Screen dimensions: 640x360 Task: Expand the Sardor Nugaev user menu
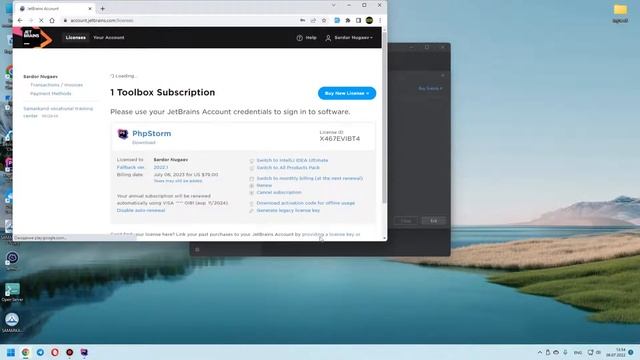(x=353, y=38)
